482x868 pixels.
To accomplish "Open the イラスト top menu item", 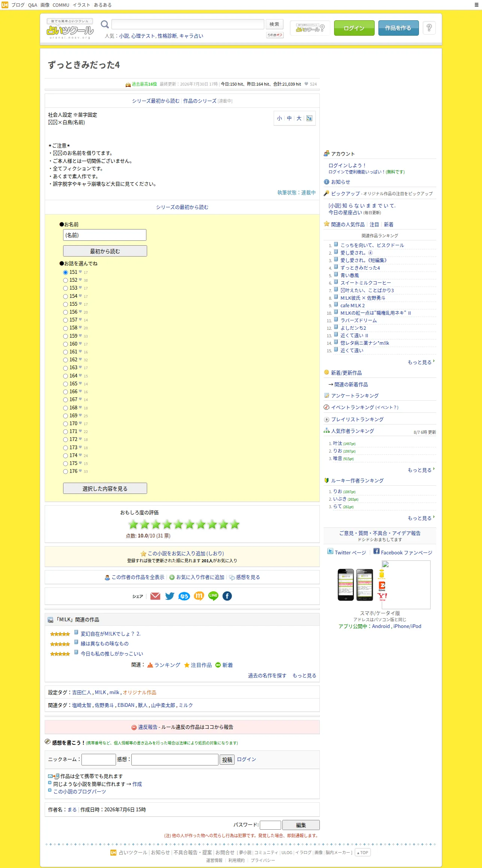I will point(81,5).
